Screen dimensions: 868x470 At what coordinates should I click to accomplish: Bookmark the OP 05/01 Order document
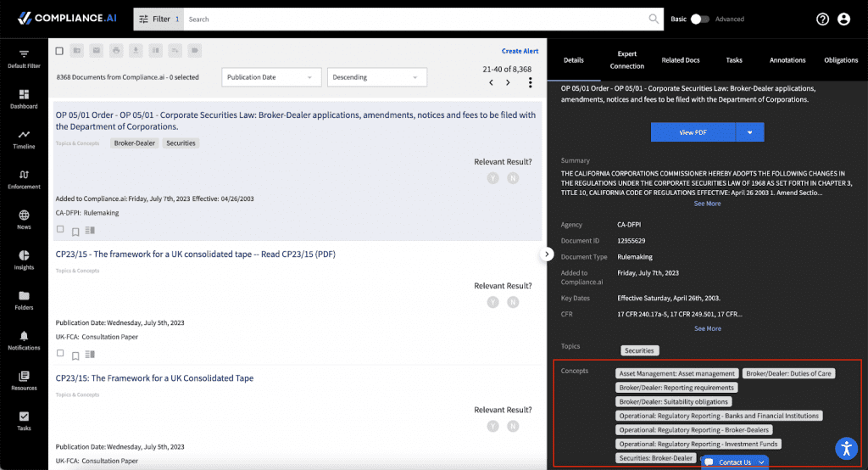click(75, 232)
